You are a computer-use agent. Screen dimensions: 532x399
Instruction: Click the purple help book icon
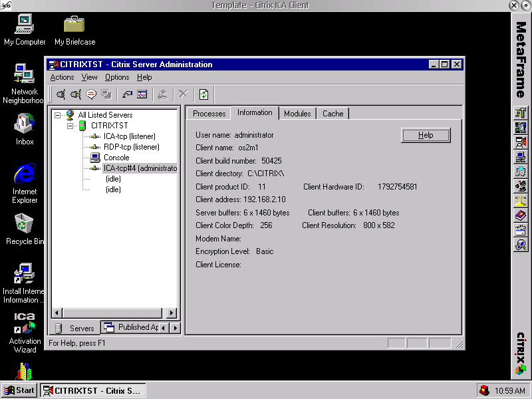521,215
